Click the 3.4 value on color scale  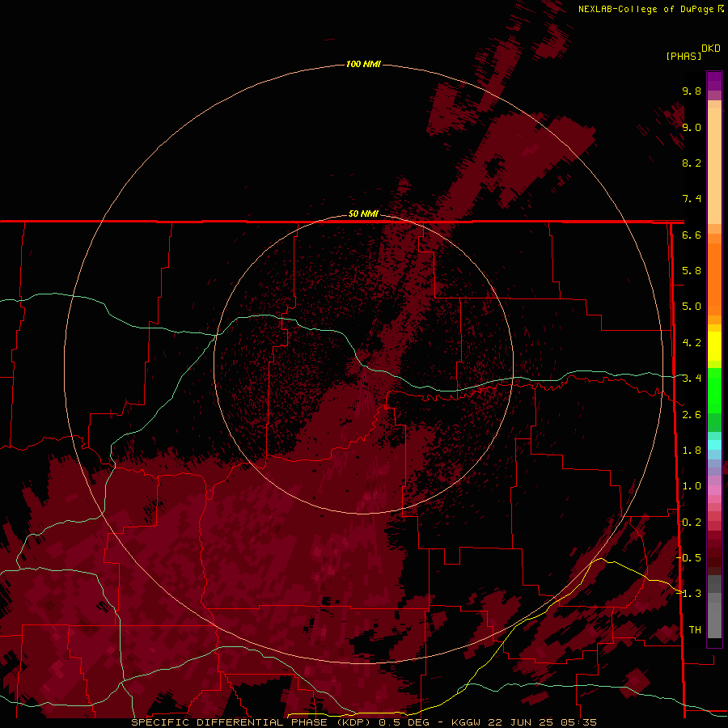pyautogui.click(x=692, y=379)
